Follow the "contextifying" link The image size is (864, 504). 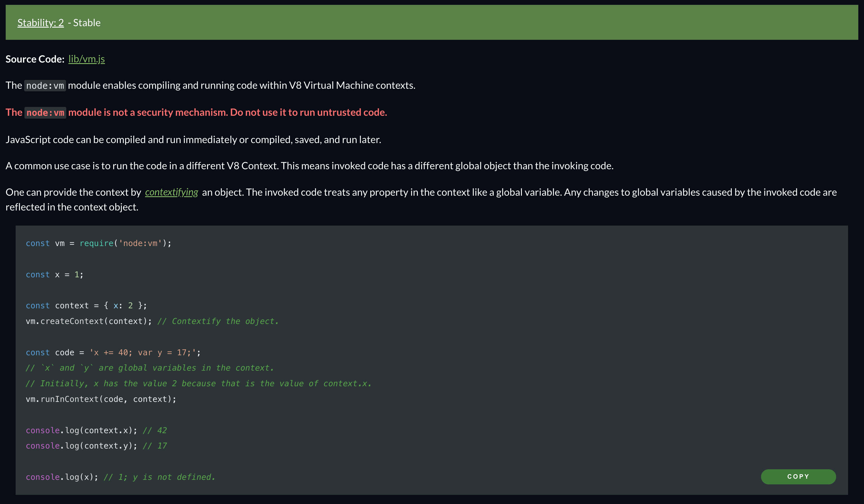(x=171, y=192)
